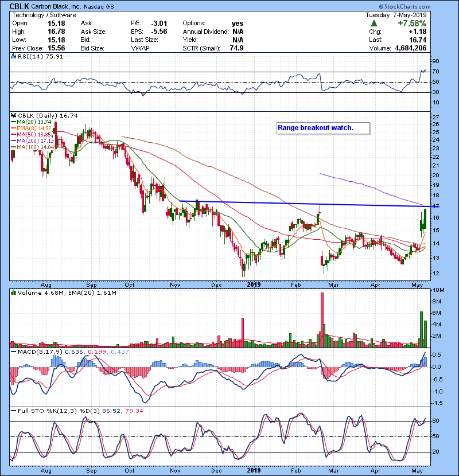Click the CBLK (Daily) 16.74 chart label
The image size is (459, 476).
[48, 115]
